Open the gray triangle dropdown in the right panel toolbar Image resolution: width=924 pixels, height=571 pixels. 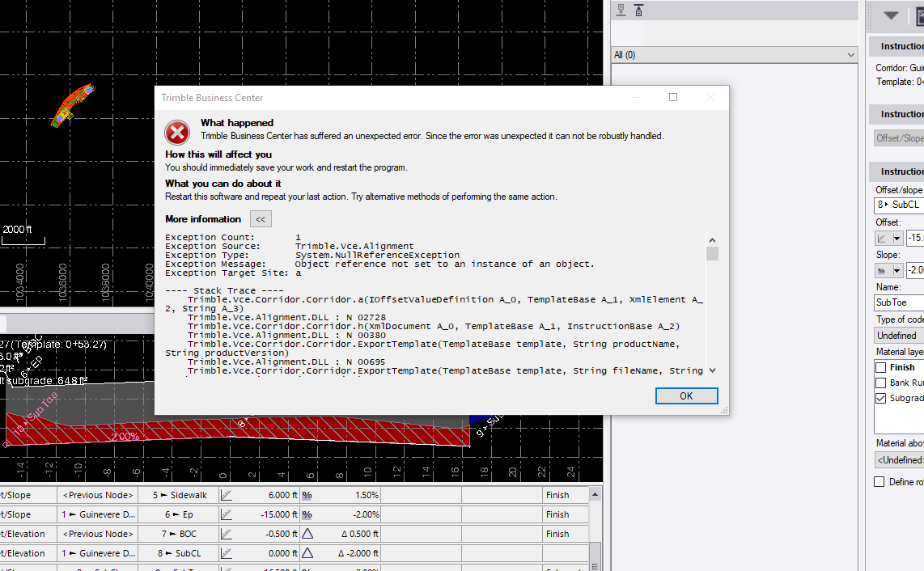click(x=890, y=16)
